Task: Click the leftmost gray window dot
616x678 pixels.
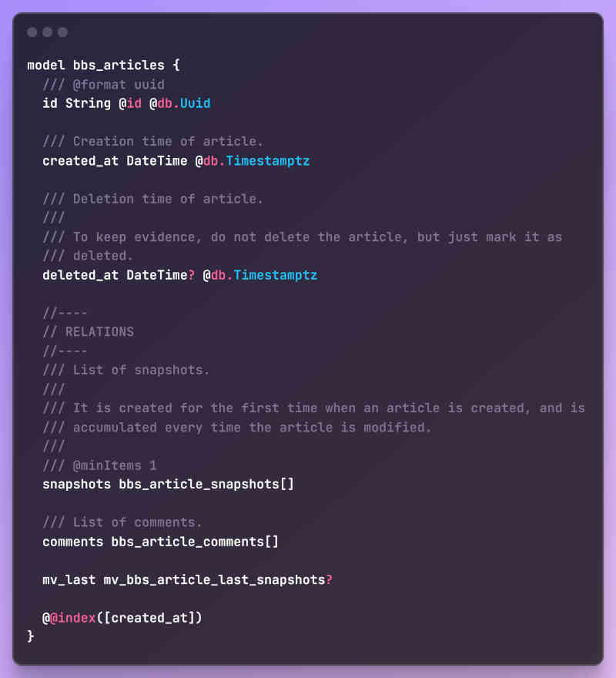Action: click(x=32, y=32)
